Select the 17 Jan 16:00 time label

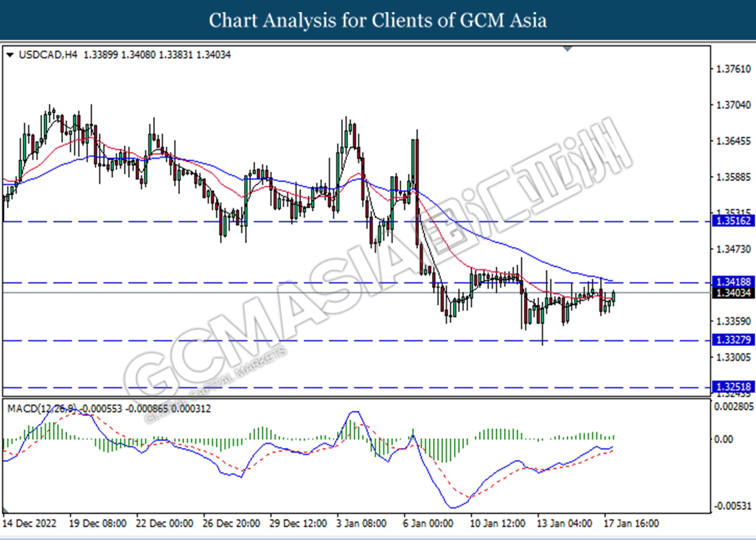[631, 523]
